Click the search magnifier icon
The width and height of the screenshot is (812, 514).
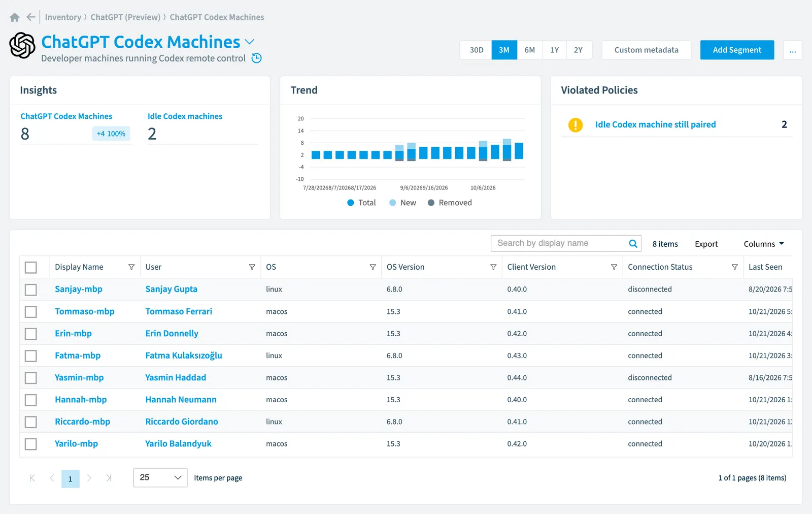[633, 243]
